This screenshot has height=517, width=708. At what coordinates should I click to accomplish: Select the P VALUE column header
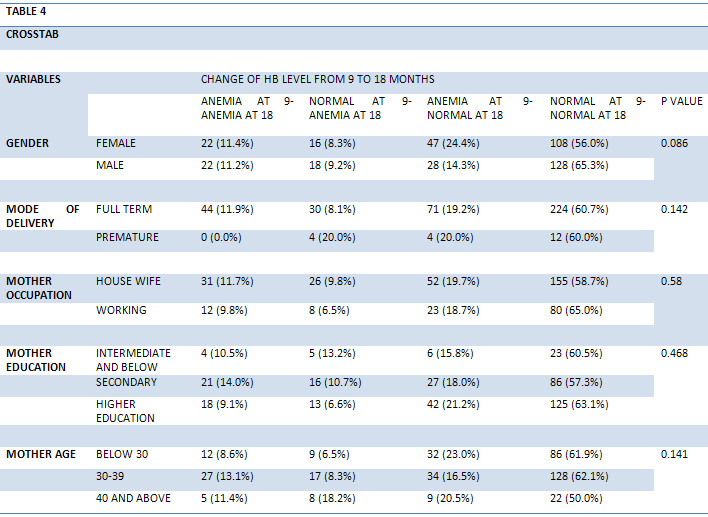coord(681,101)
